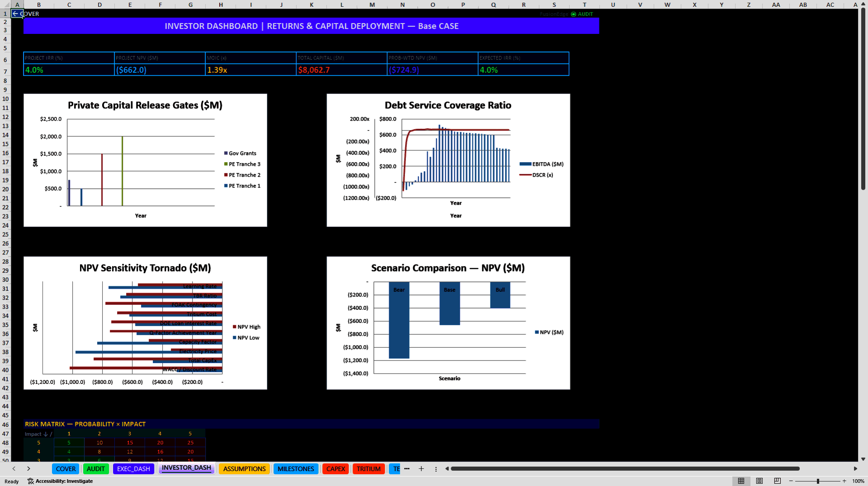Select Project IRR value 4.0% cell
The height and width of the screenshot is (486, 868).
click(x=69, y=70)
